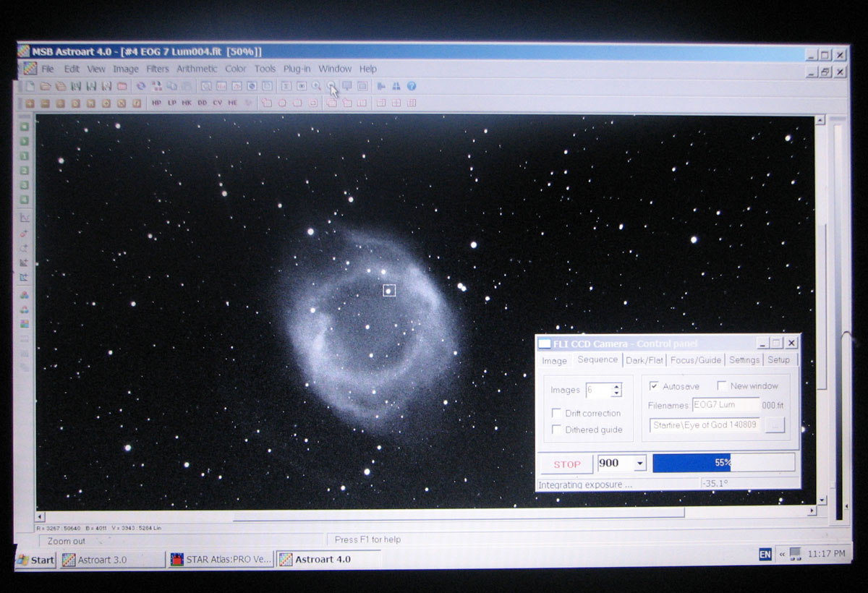Open the Help menu

(368, 69)
